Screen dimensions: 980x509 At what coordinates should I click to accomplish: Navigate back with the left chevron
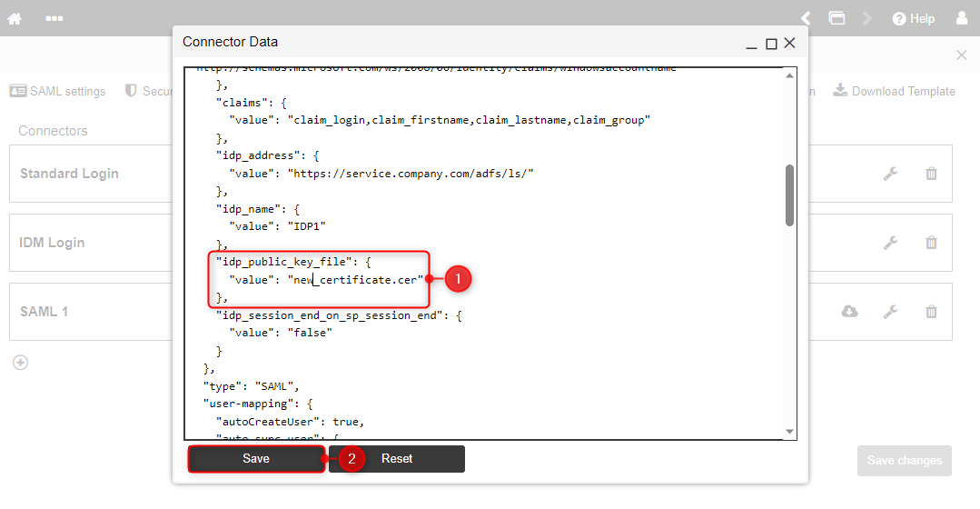tap(807, 18)
